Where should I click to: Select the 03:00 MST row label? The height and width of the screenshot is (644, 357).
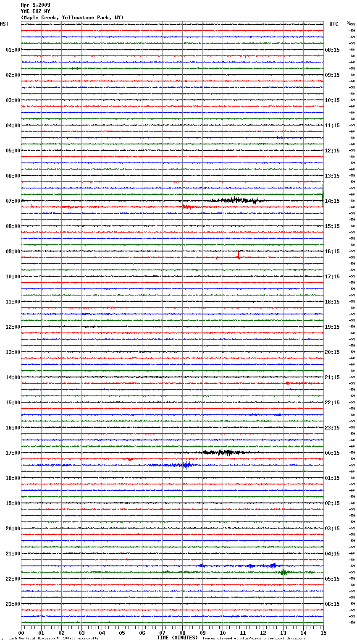13,100
